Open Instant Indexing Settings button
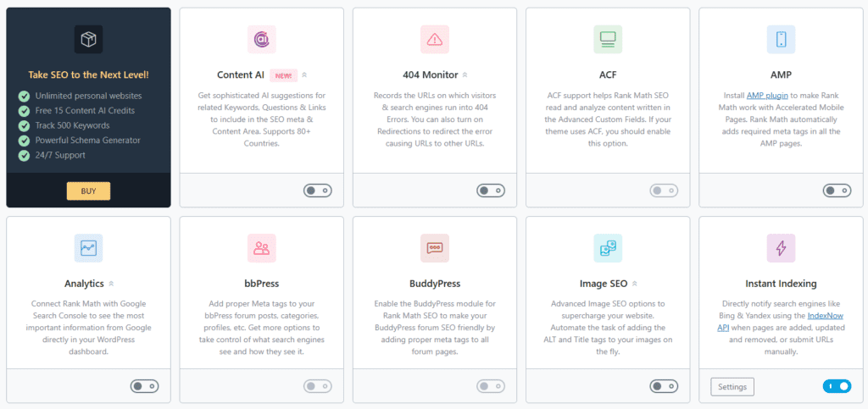This screenshot has width=868, height=409. click(732, 387)
